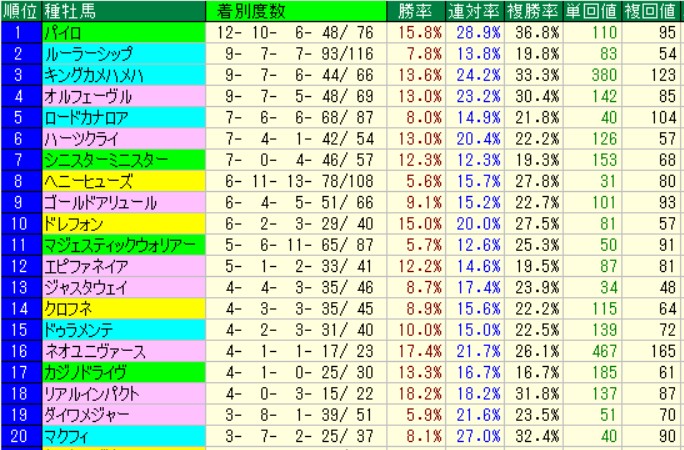
Task: Click 単回値 value 467
Action: tap(605, 351)
